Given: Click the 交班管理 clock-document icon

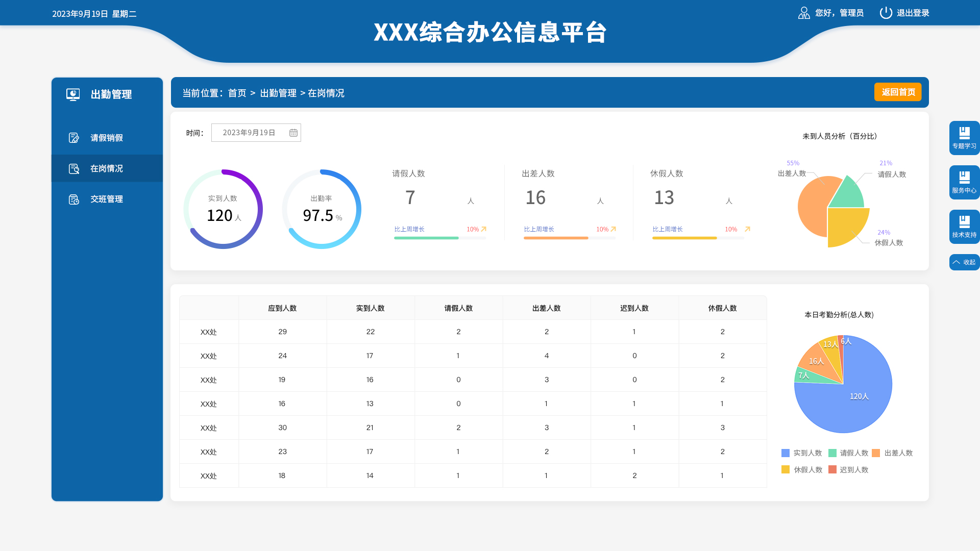Looking at the screenshot, I should point(74,199).
